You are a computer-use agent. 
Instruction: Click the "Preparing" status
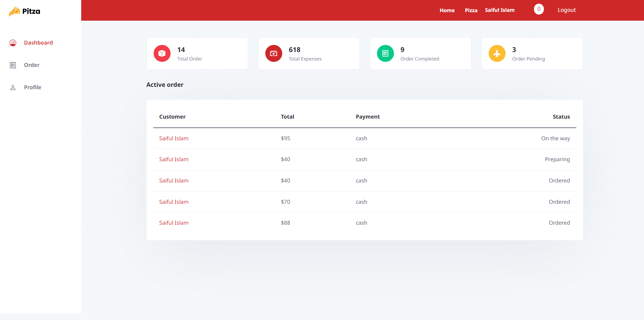[x=557, y=159]
